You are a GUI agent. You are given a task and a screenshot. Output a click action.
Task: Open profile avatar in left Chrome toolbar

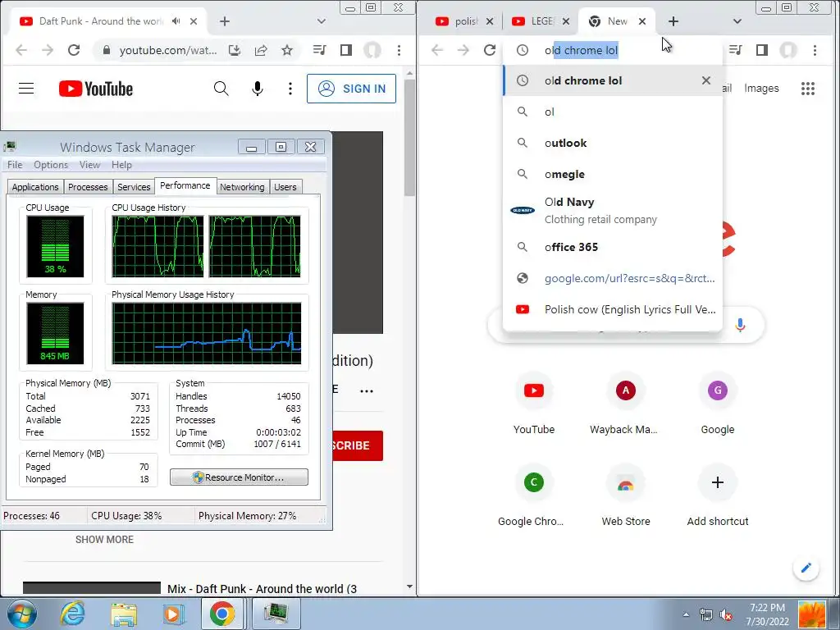tap(372, 50)
